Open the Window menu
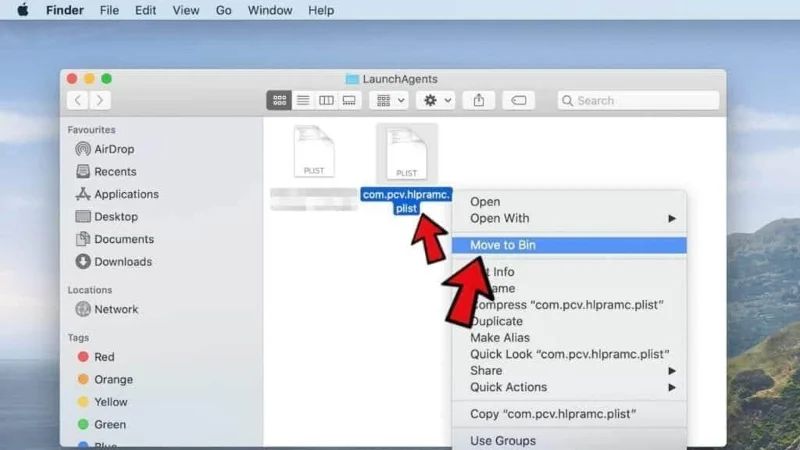 270,10
